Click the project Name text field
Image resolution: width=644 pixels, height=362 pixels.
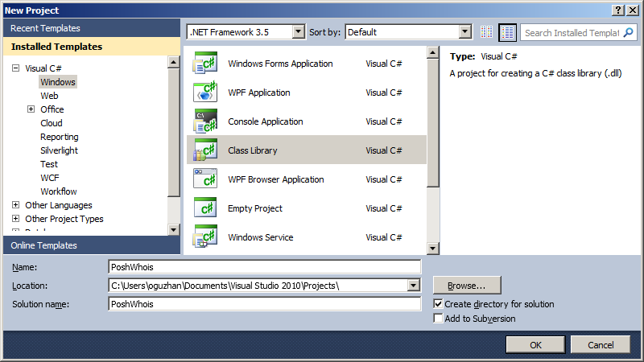[x=264, y=266]
